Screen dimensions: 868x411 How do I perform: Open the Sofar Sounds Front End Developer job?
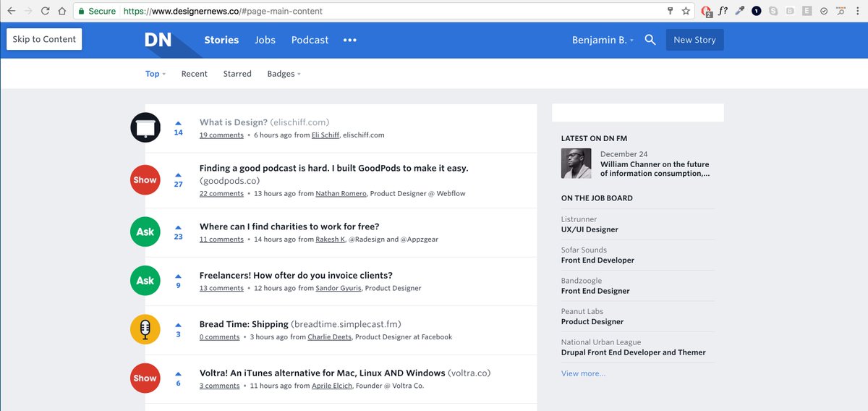click(x=597, y=260)
